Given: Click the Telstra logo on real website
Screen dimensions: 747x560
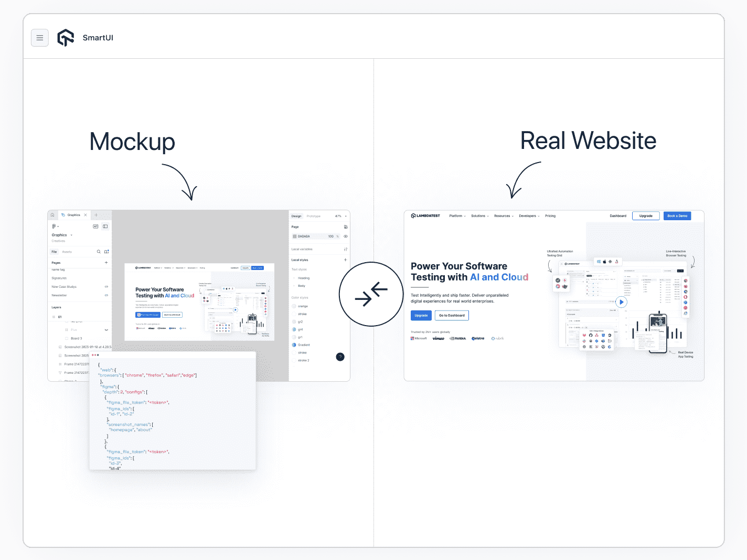Looking at the screenshot, I should pyautogui.click(x=478, y=339).
